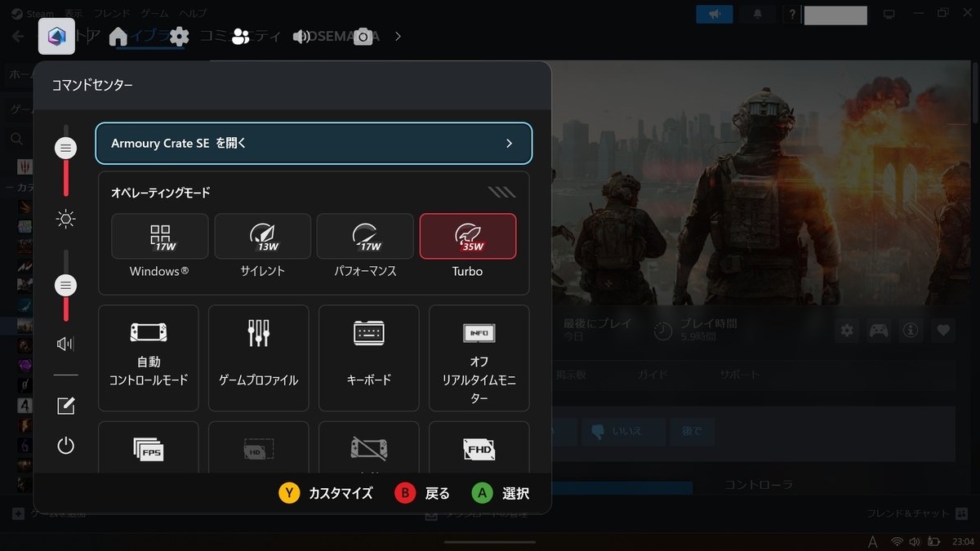Open the camera capture icon in overlay bar
The image size is (980, 551).
pyautogui.click(x=363, y=36)
